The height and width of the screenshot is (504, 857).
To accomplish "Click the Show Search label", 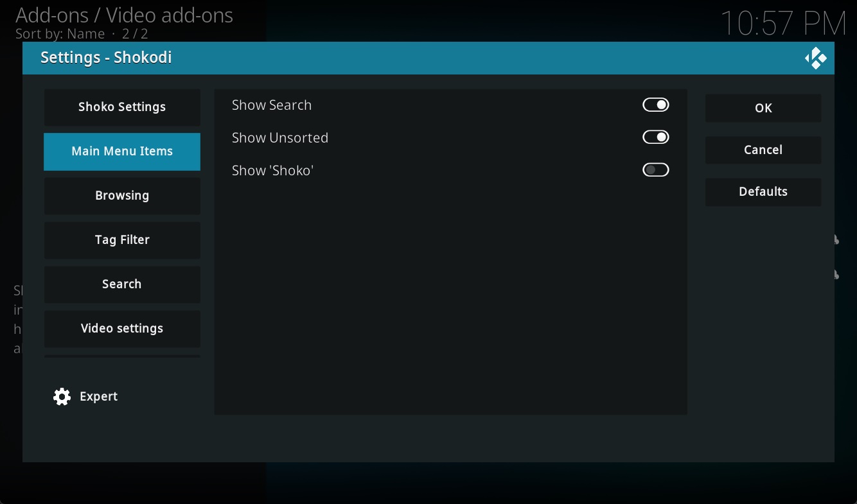I will coord(272,105).
